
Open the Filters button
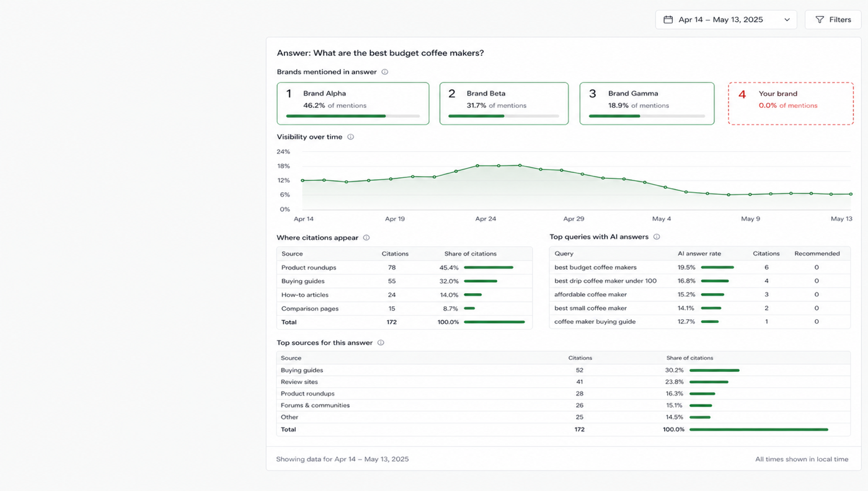pos(833,20)
